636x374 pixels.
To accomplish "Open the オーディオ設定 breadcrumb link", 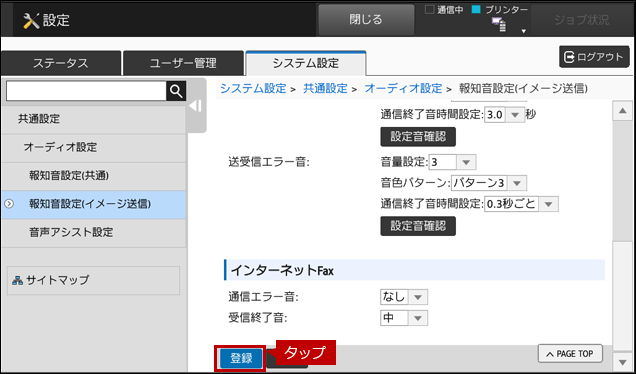I will 403,88.
